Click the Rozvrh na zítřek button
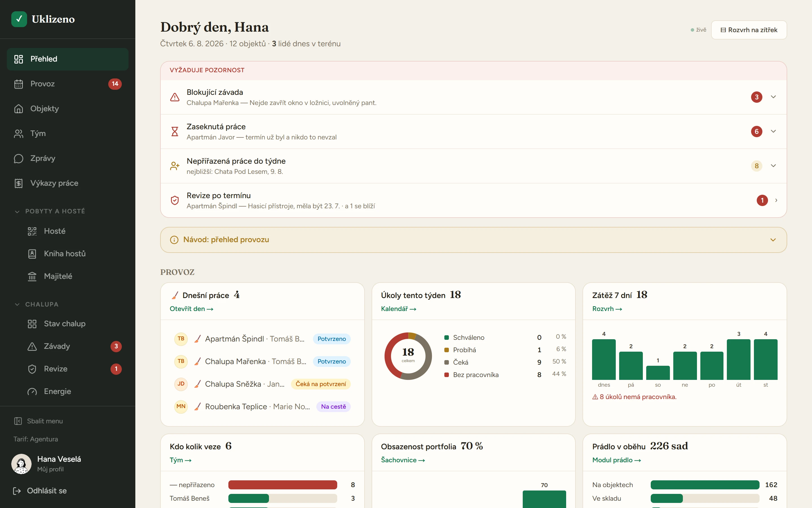812x508 pixels. [x=749, y=30]
